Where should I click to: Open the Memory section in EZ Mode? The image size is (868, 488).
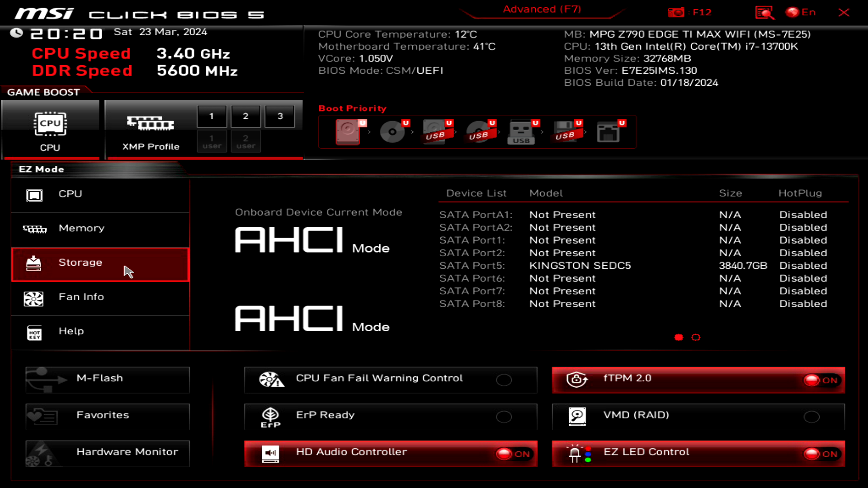tap(100, 230)
